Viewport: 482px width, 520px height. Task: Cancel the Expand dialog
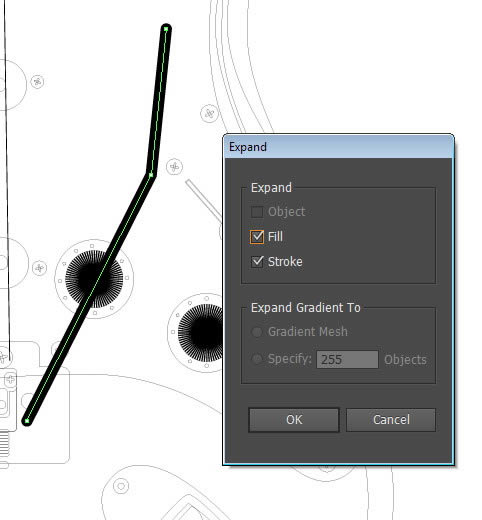click(x=391, y=420)
